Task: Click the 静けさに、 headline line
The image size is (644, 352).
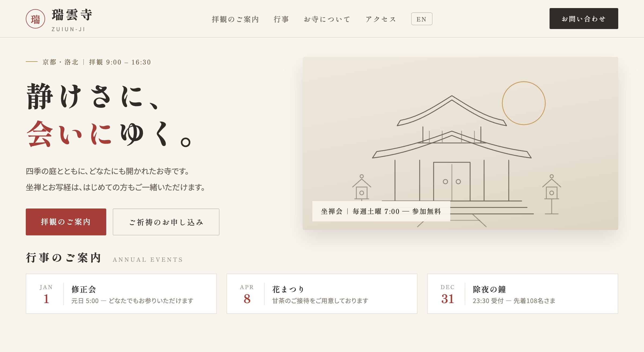Action: click(x=93, y=96)
